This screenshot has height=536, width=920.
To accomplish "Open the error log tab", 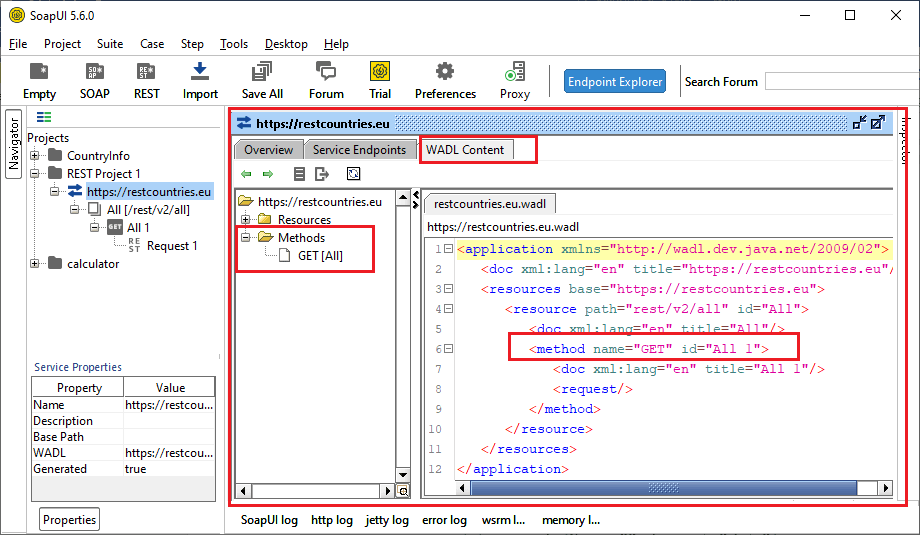I will 444,520.
